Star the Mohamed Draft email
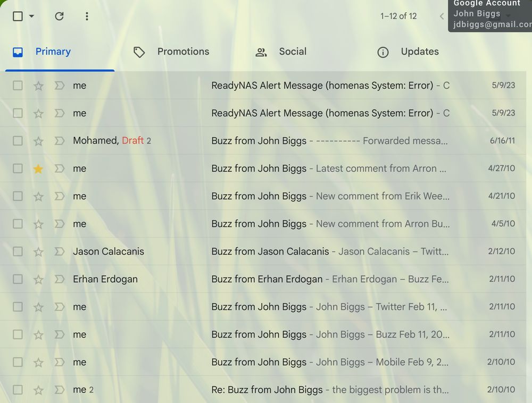This screenshot has width=532, height=403. [x=38, y=141]
